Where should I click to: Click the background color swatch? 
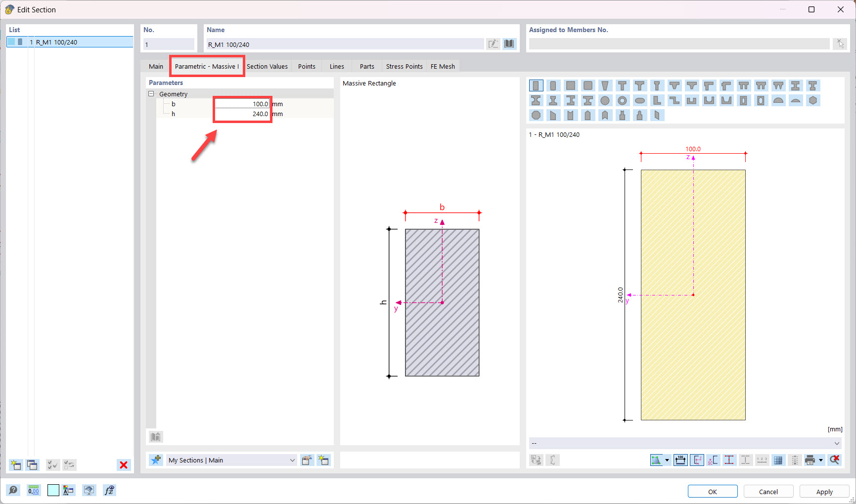pyautogui.click(x=53, y=490)
